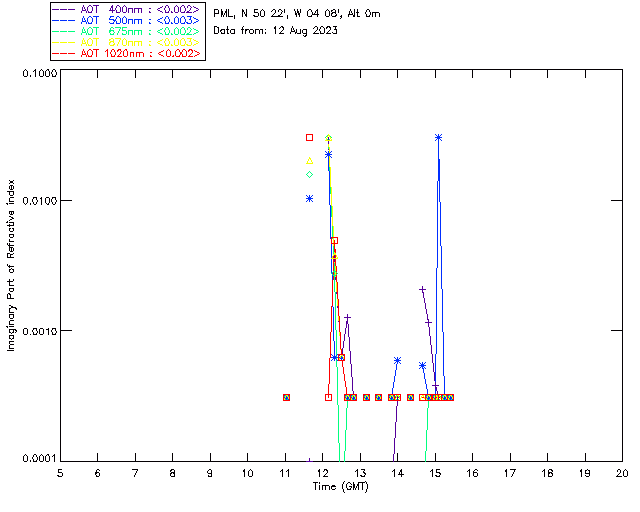640x512 pixels.
Task: Click the x-axis tick label 17
Action: point(510,473)
